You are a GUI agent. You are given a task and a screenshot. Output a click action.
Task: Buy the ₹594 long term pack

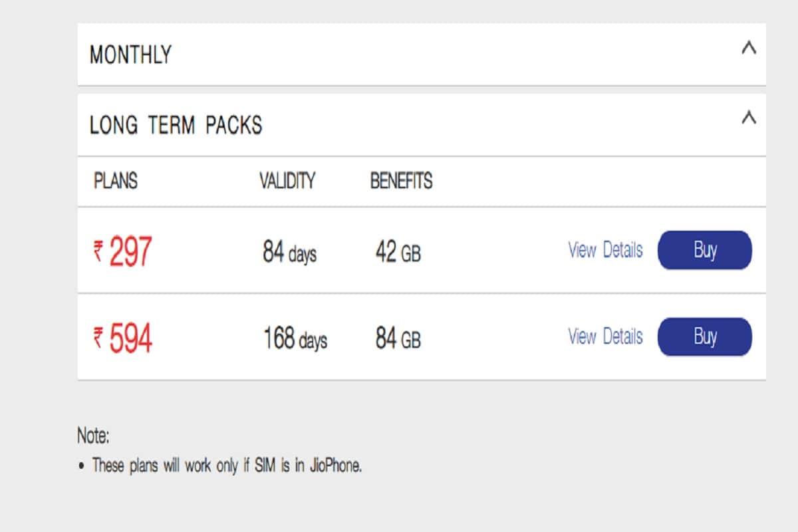point(704,336)
